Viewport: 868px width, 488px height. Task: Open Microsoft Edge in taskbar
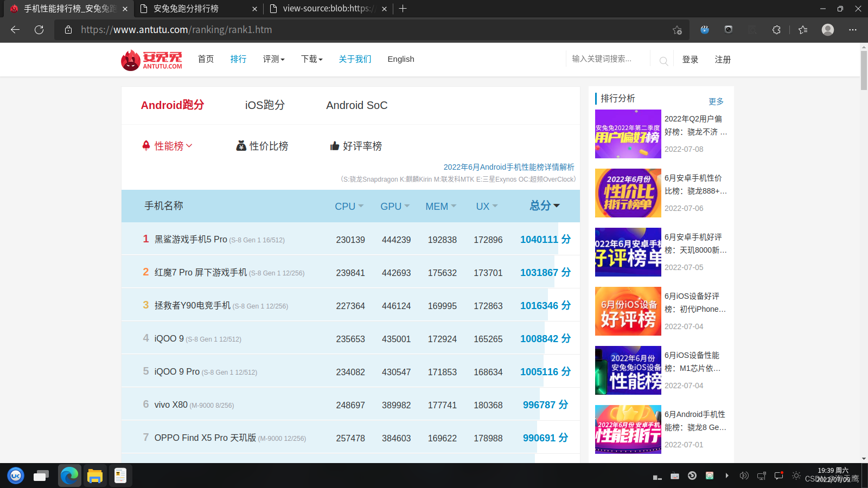coord(69,476)
